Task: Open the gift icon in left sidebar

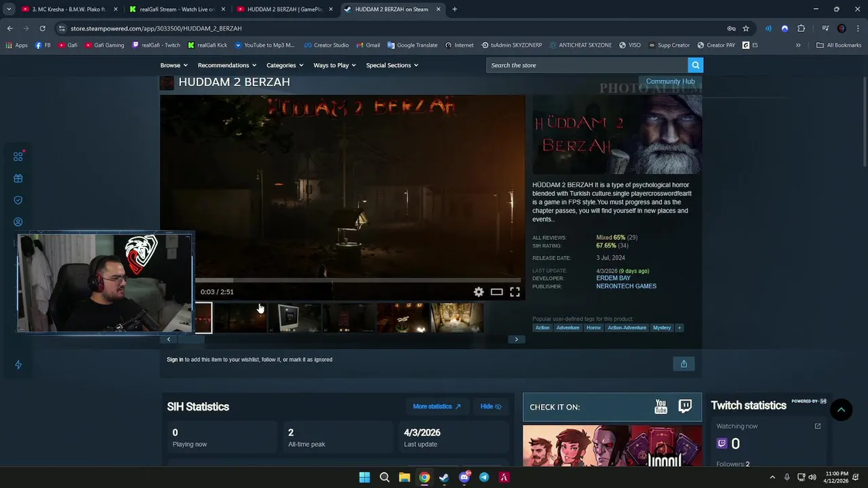Action: 18,178
